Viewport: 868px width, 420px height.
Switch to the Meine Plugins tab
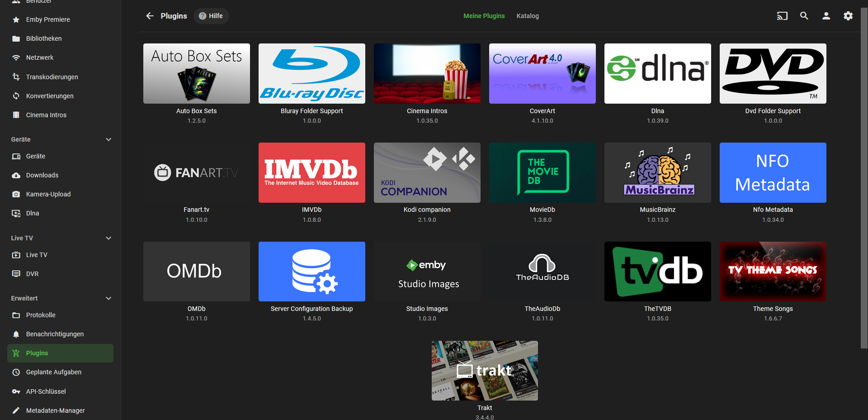click(x=484, y=16)
